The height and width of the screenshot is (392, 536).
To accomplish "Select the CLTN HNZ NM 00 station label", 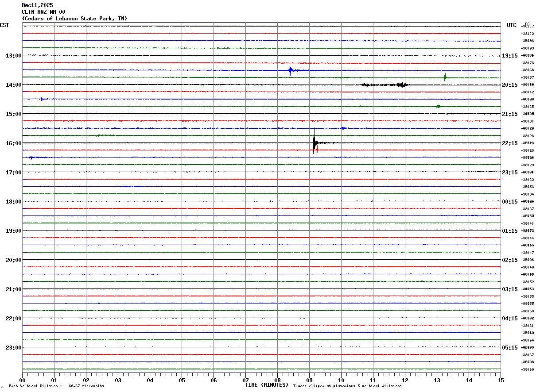I will pos(43,12).
